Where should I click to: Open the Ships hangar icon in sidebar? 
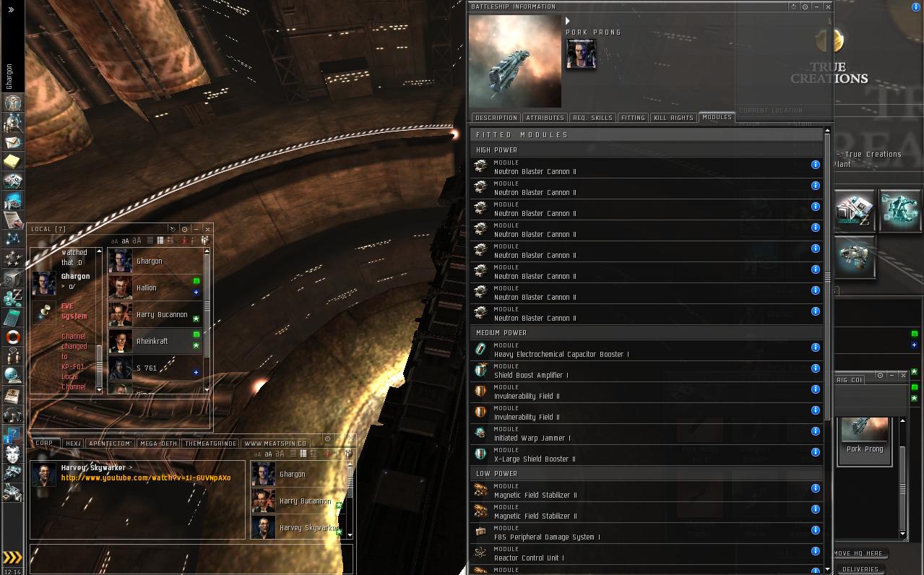coord(12,473)
